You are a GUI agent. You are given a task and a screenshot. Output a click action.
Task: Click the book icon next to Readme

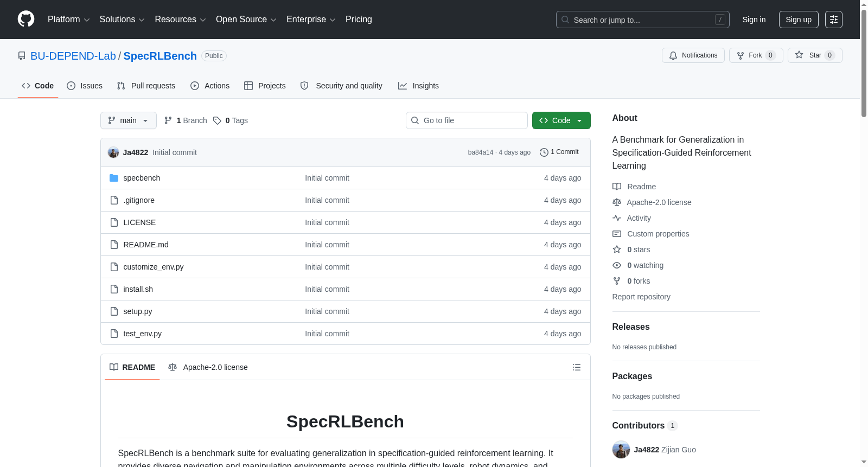point(617,187)
